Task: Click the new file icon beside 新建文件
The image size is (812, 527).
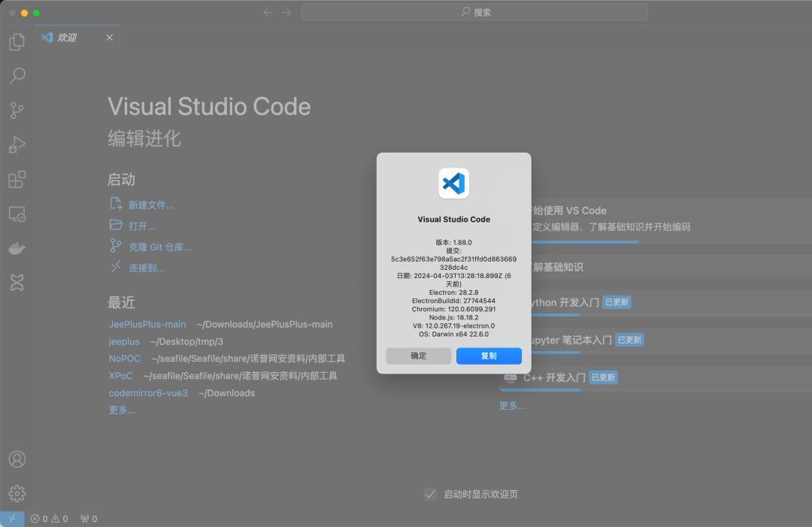Action: [x=116, y=204]
